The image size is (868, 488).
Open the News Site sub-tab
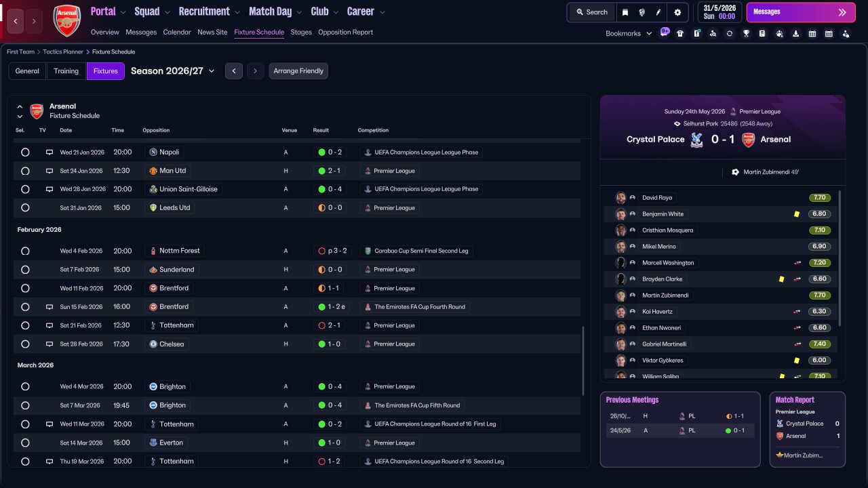(212, 33)
